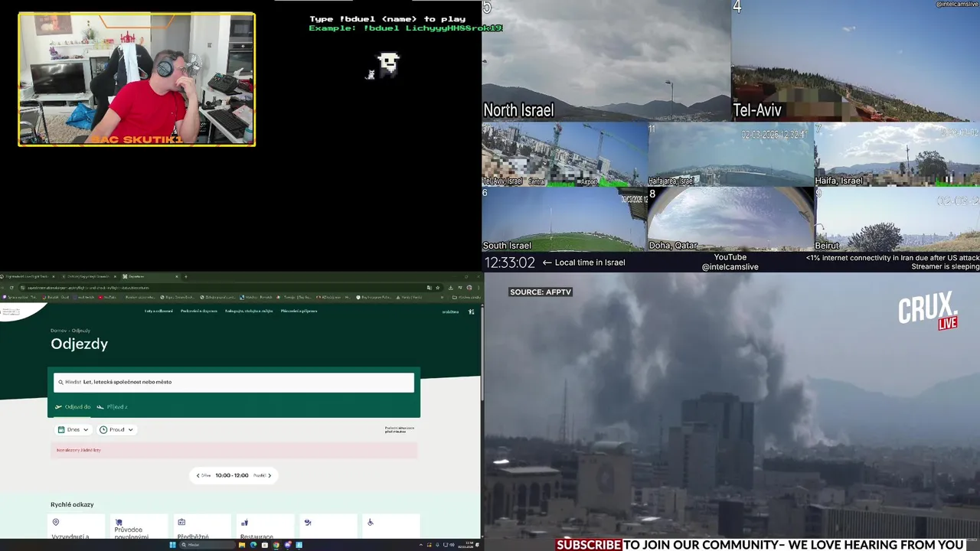This screenshot has height=551, width=980.
Task: Reload the browser page
Action: (x=11, y=288)
